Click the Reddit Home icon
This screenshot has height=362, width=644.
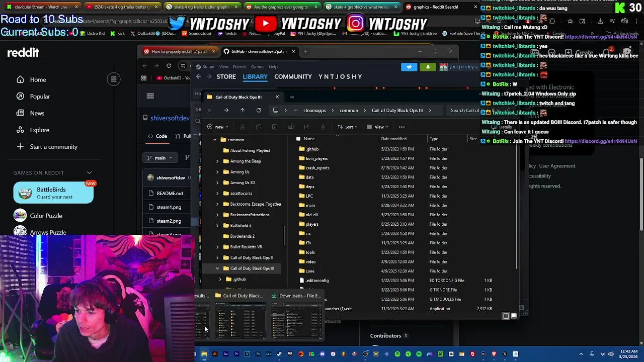click(20, 79)
